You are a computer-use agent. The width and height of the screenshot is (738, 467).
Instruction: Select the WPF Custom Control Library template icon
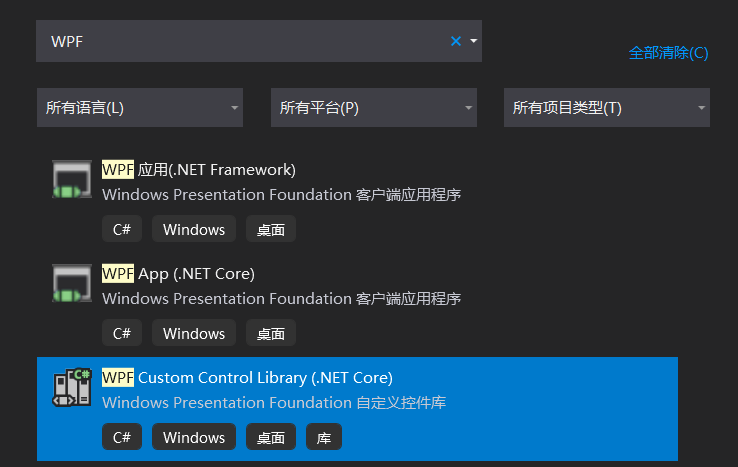click(x=72, y=387)
